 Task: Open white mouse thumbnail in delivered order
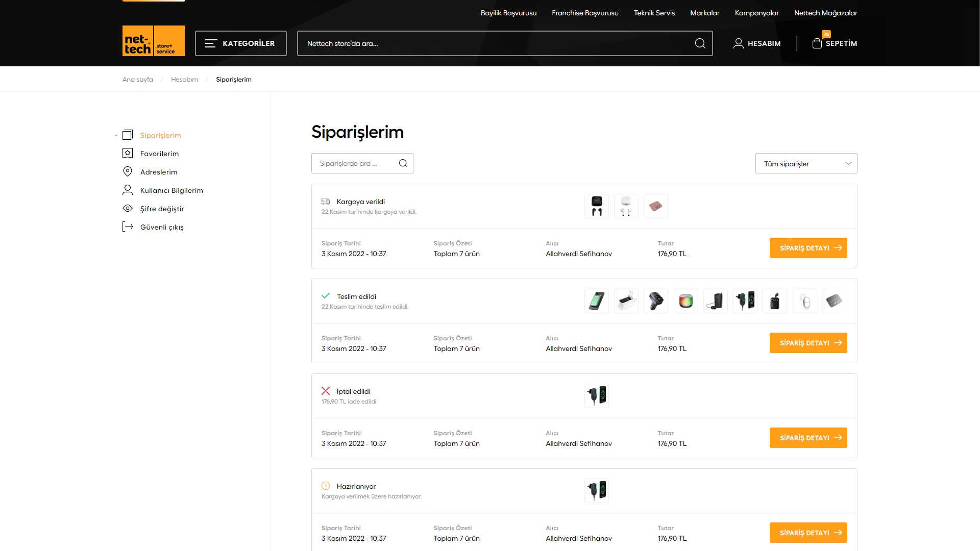805,301
